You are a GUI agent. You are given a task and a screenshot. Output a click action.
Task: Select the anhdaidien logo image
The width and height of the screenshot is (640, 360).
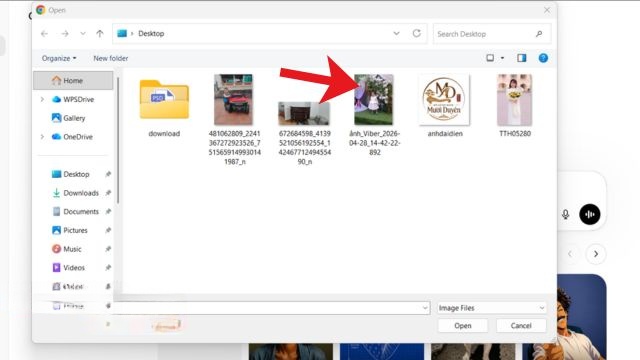click(444, 100)
